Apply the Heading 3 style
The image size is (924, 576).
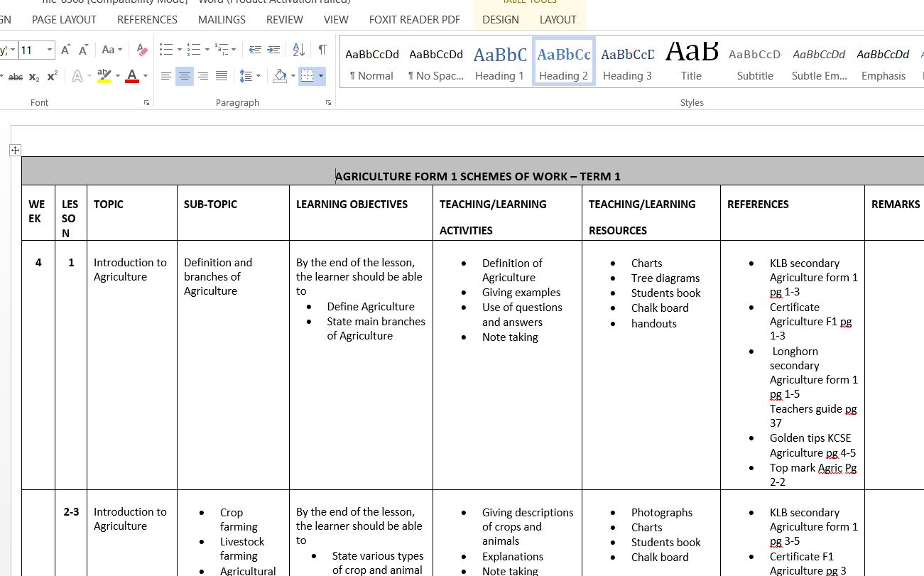click(628, 63)
